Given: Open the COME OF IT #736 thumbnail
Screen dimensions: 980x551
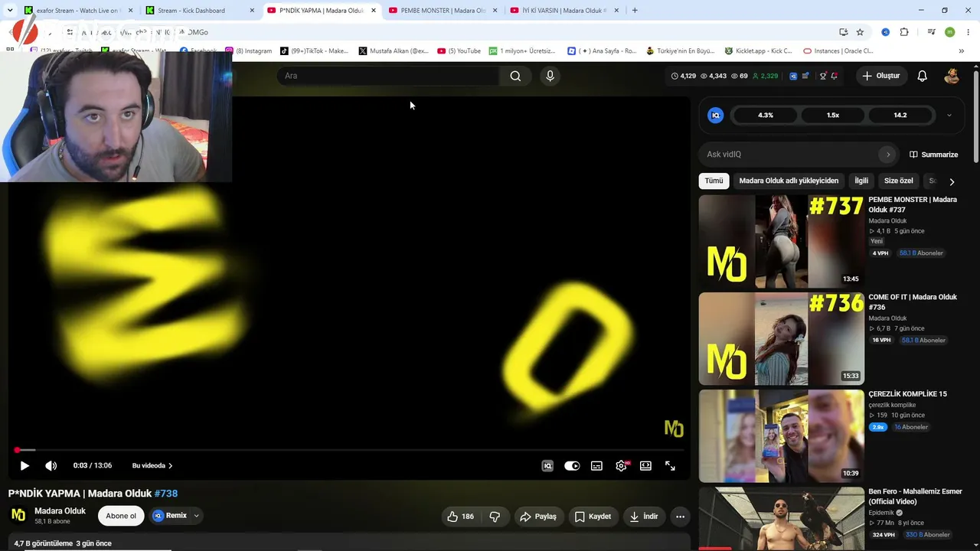Looking at the screenshot, I should click(x=782, y=338).
